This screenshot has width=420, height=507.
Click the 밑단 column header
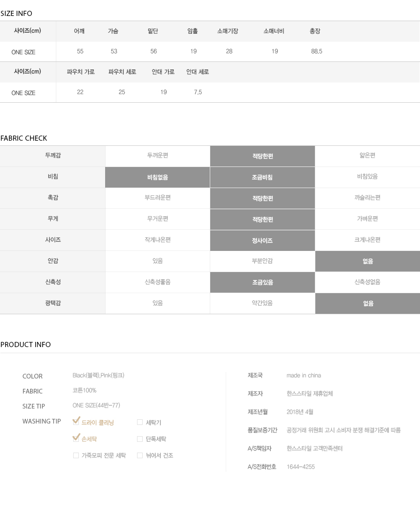coord(153,31)
